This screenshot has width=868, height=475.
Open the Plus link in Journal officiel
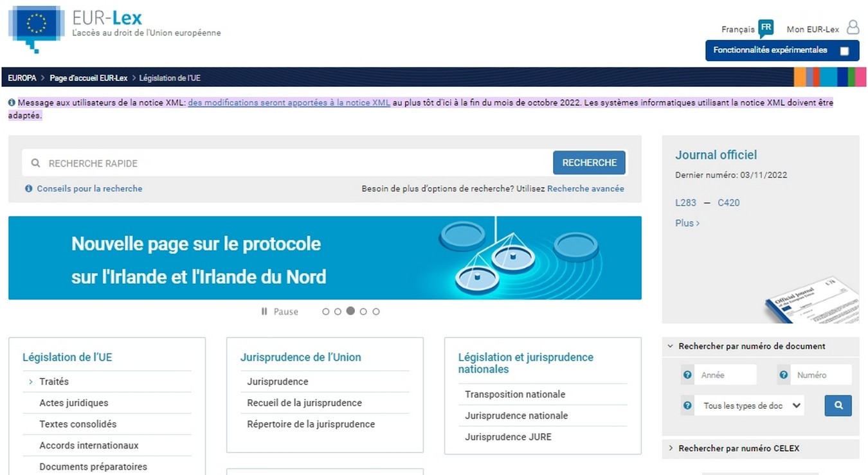click(x=687, y=223)
